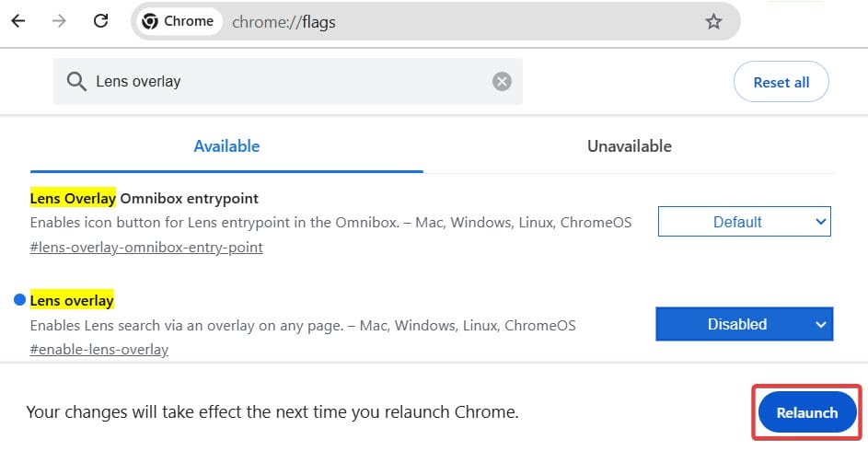This screenshot has height=451, width=868.
Task: Switch to the Available tab
Action: pyautogui.click(x=226, y=146)
